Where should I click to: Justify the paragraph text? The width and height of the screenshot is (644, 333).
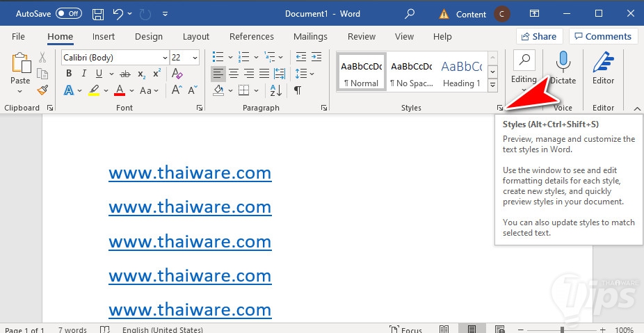click(264, 74)
